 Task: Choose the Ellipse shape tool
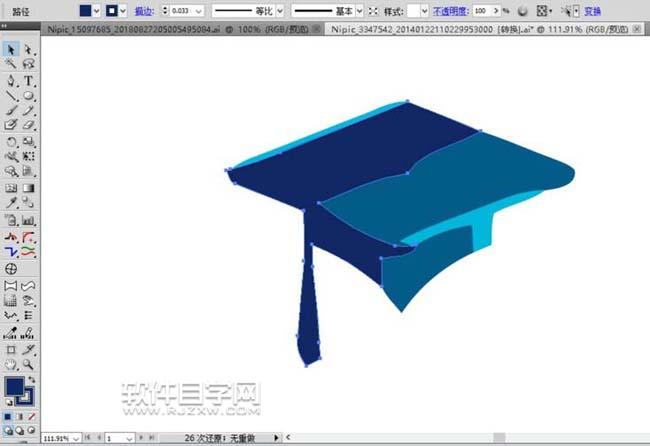pyautogui.click(x=29, y=96)
